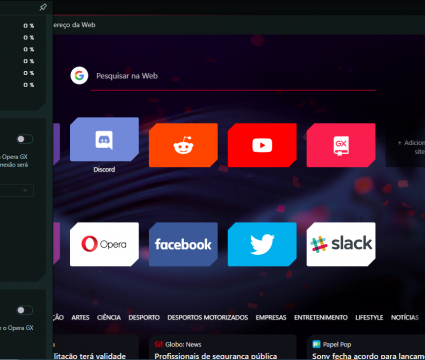Click the Globo G1 source icon
Image resolution: width=425 pixels, height=360 pixels.
click(159, 344)
